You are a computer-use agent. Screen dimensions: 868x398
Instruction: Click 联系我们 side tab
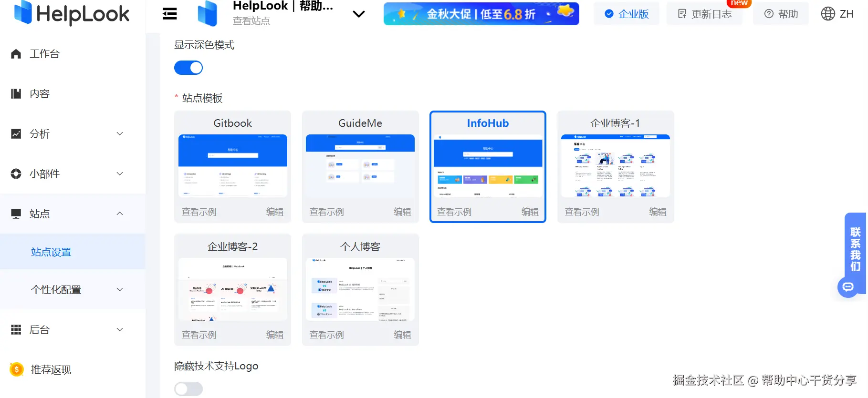tap(855, 249)
